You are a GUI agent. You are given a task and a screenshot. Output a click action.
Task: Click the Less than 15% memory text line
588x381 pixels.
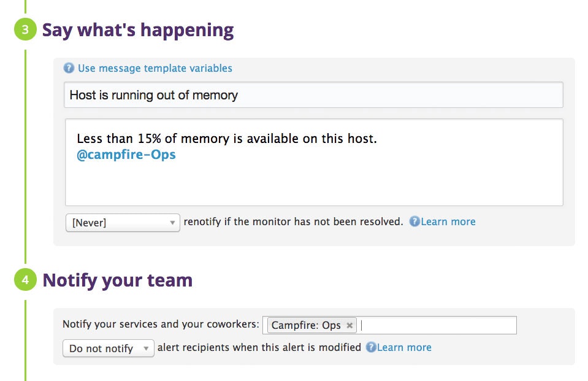tap(227, 139)
